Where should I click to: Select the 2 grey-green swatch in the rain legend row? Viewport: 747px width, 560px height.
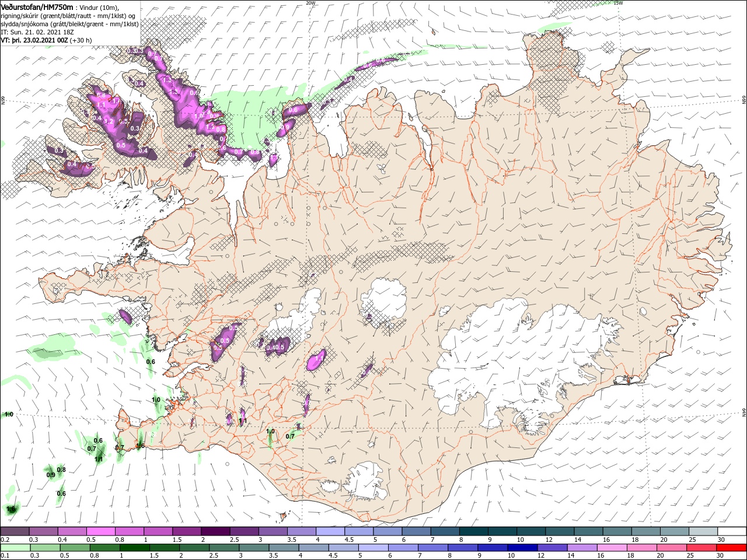coord(193,548)
